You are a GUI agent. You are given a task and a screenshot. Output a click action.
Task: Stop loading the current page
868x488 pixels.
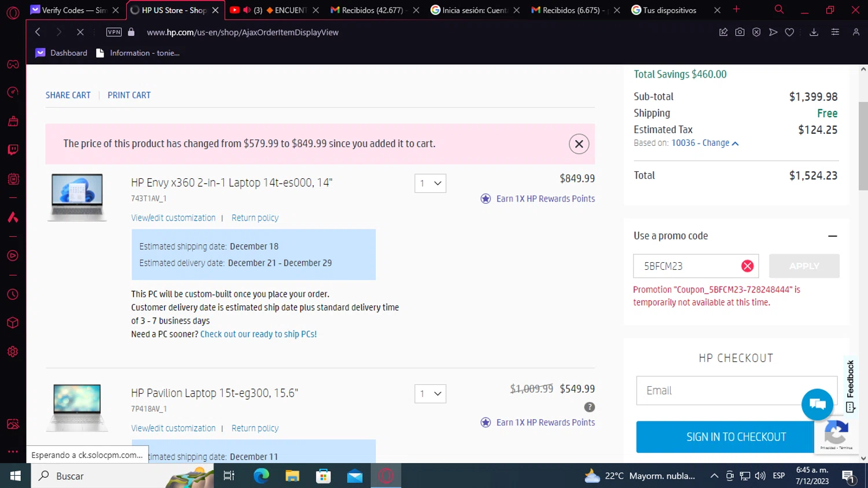80,32
